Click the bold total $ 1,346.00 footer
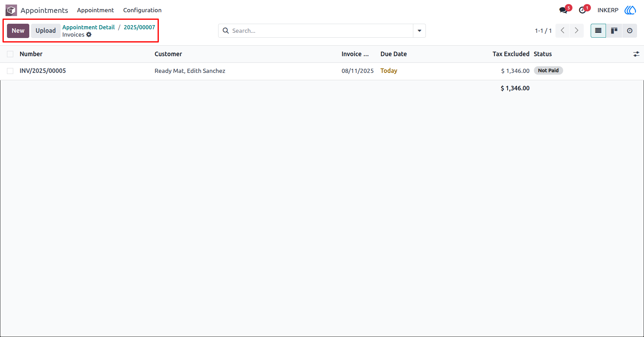Image resolution: width=644 pixels, height=337 pixels. (x=515, y=88)
